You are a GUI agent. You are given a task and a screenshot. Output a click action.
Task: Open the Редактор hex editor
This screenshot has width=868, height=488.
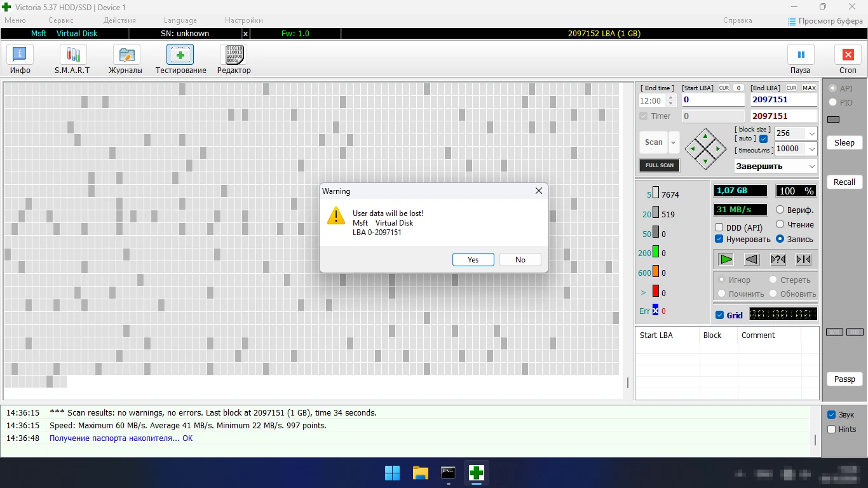[x=234, y=60]
